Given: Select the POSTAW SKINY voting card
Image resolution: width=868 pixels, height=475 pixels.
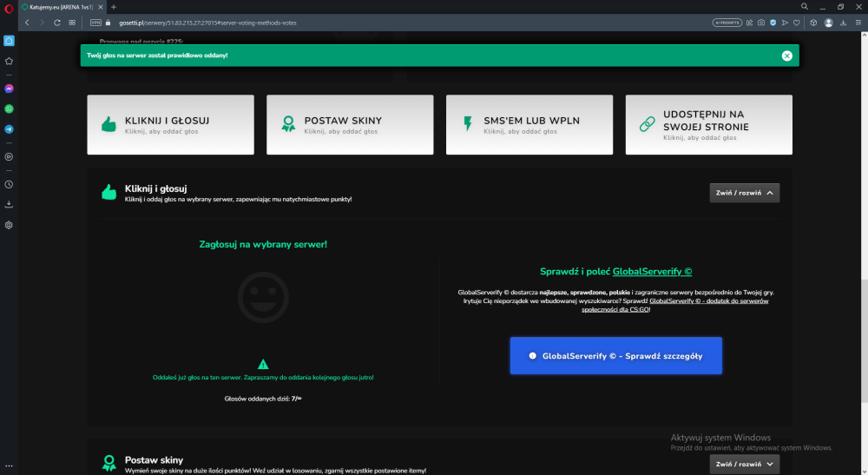Looking at the screenshot, I should (350, 124).
